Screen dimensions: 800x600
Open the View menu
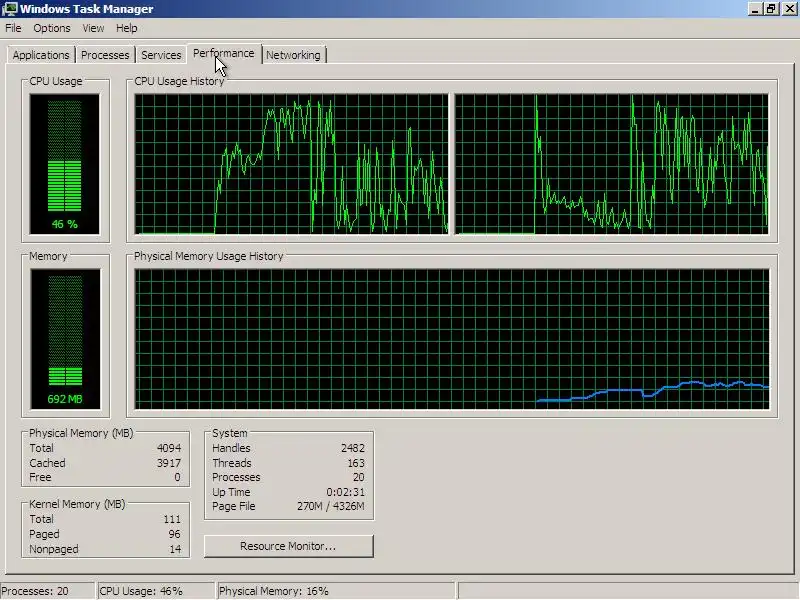coord(93,29)
